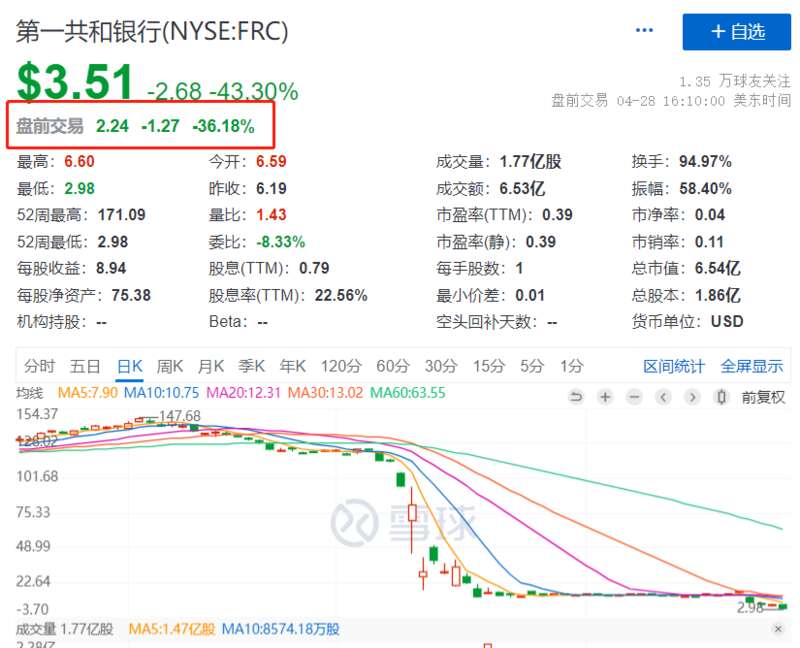The height and width of the screenshot is (648, 800).
Task: Open 区间统计 range statistics link
Action: pos(673,366)
